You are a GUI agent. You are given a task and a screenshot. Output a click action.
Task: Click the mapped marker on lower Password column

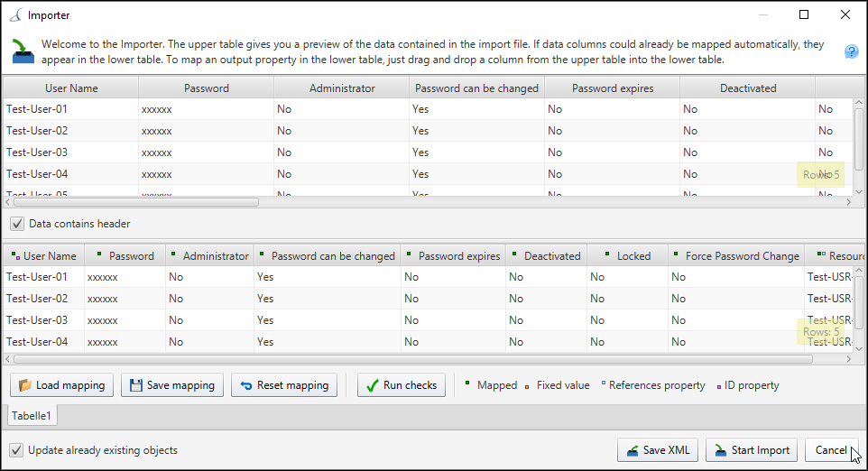pos(99,254)
